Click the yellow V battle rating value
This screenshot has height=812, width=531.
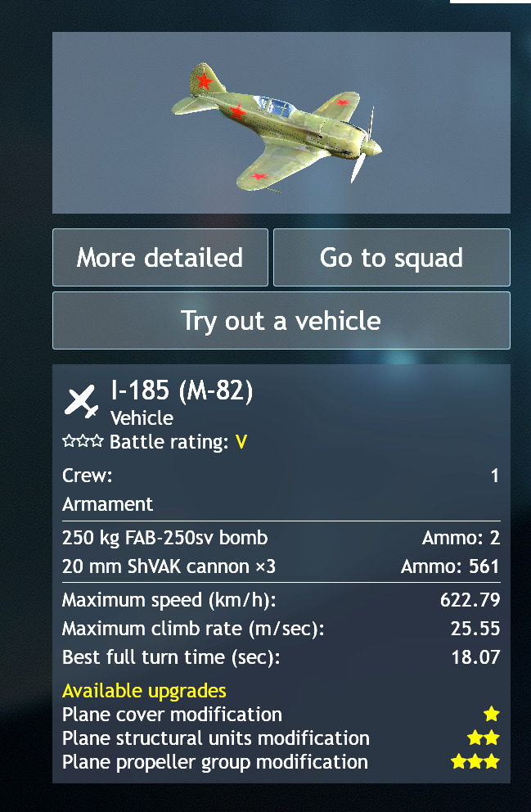coord(241,442)
